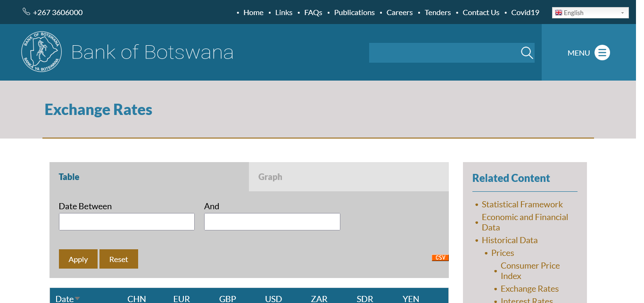Click the search magnifier icon

(527, 53)
